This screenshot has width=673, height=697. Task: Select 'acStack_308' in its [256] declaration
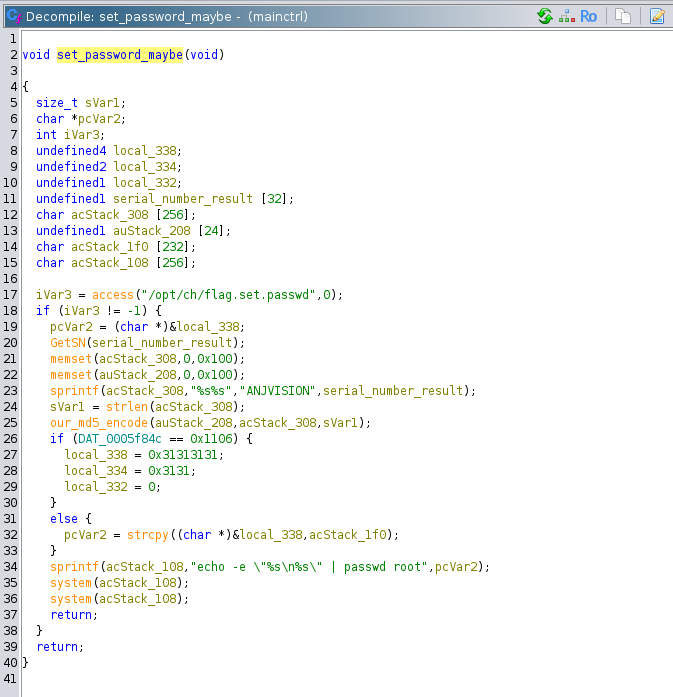pos(110,215)
